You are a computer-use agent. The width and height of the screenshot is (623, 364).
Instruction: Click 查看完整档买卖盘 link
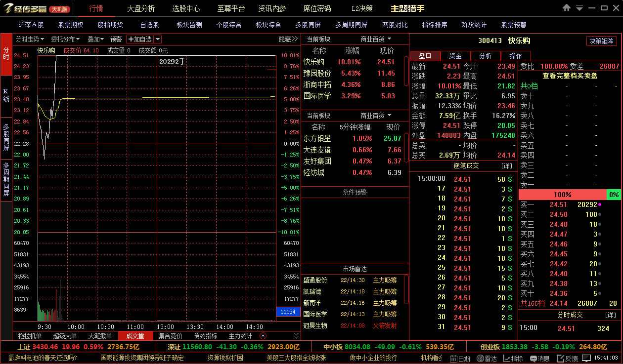570,76
